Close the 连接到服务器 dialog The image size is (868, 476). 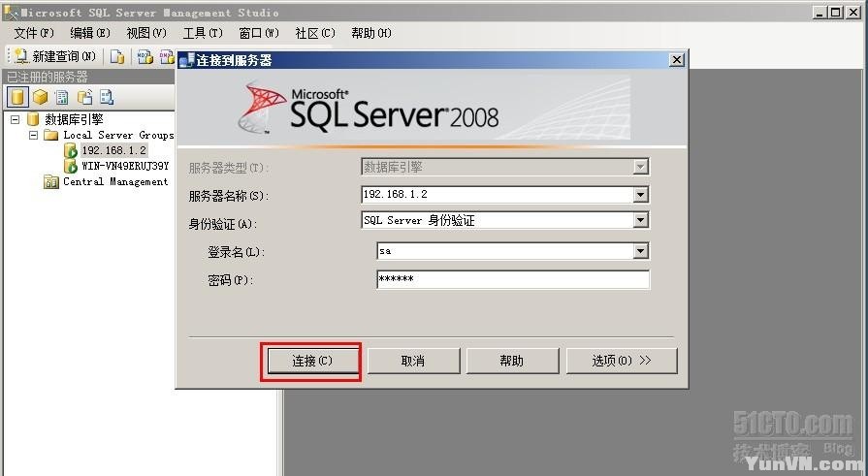click(x=676, y=60)
